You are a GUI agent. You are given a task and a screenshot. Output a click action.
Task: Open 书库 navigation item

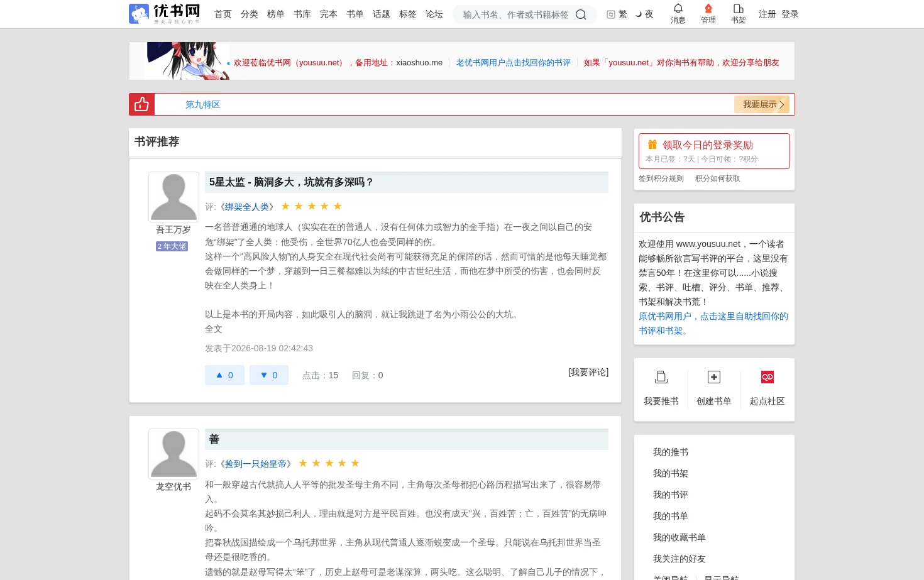(302, 14)
